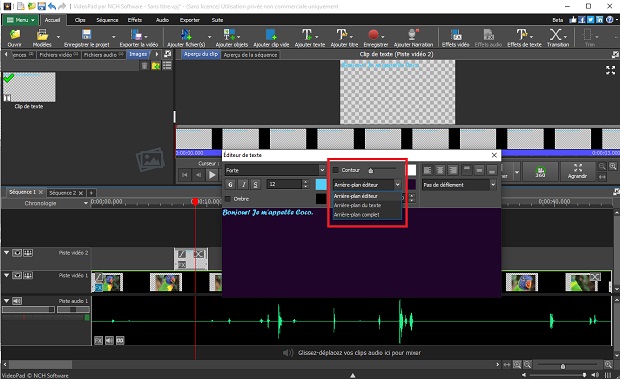This screenshot has height=379, width=620.
Task: Click the play button in preview
Action: (x=212, y=175)
